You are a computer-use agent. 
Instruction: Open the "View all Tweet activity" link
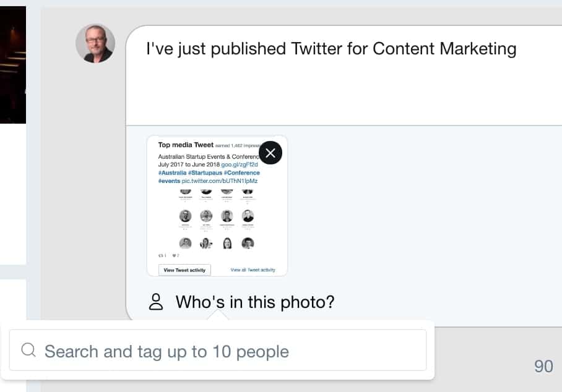point(253,270)
